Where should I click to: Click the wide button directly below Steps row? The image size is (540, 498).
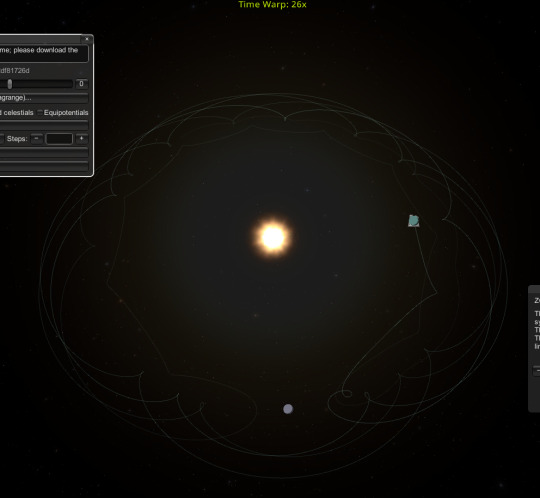tap(44, 152)
